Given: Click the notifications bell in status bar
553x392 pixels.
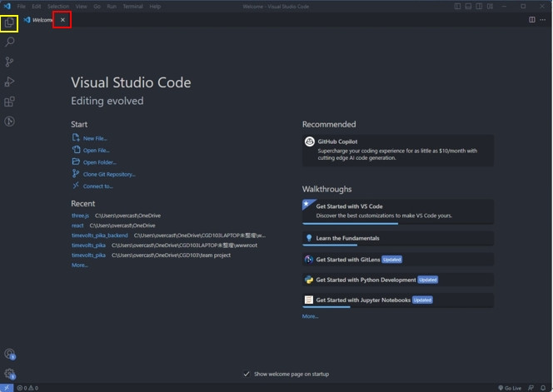Looking at the screenshot, I should [x=543, y=388].
